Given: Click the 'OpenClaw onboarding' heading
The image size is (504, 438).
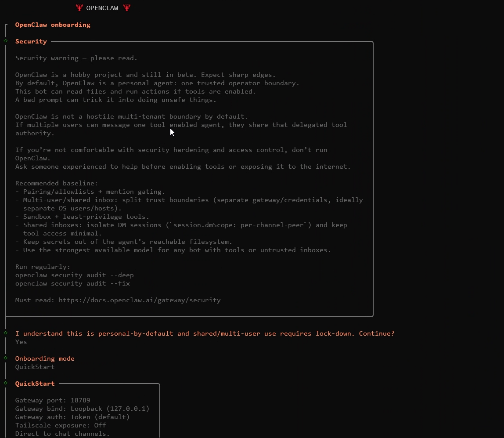Looking at the screenshot, I should (x=53, y=25).
